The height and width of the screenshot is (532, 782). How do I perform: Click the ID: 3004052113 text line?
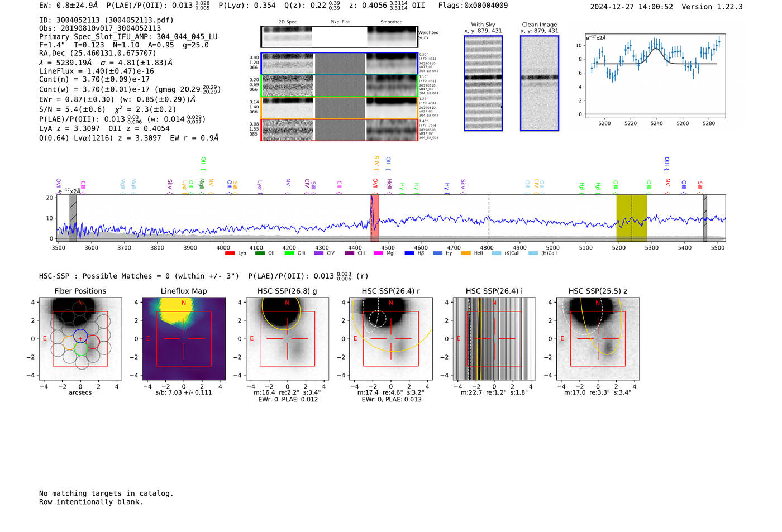click(x=106, y=20)
